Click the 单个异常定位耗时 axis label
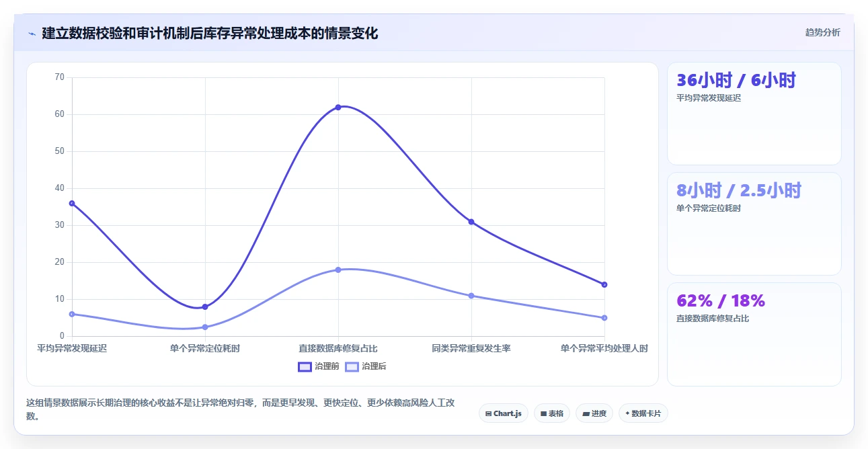Image resolution: width=868 pixels, height=449 pixels. click(205, 348)
